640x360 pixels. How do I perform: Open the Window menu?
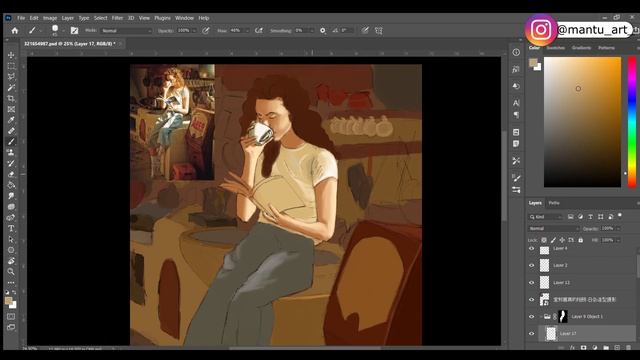point(184,18)
